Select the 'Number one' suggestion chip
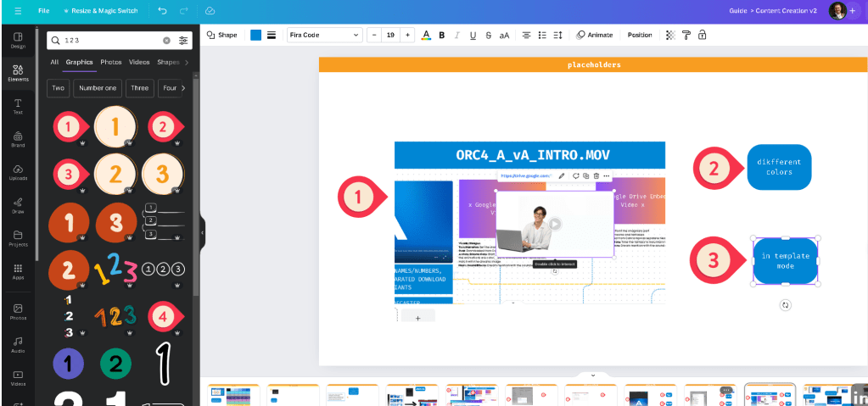Image resolution: width=868 pixels, height=406 pixels. (98, 88)
